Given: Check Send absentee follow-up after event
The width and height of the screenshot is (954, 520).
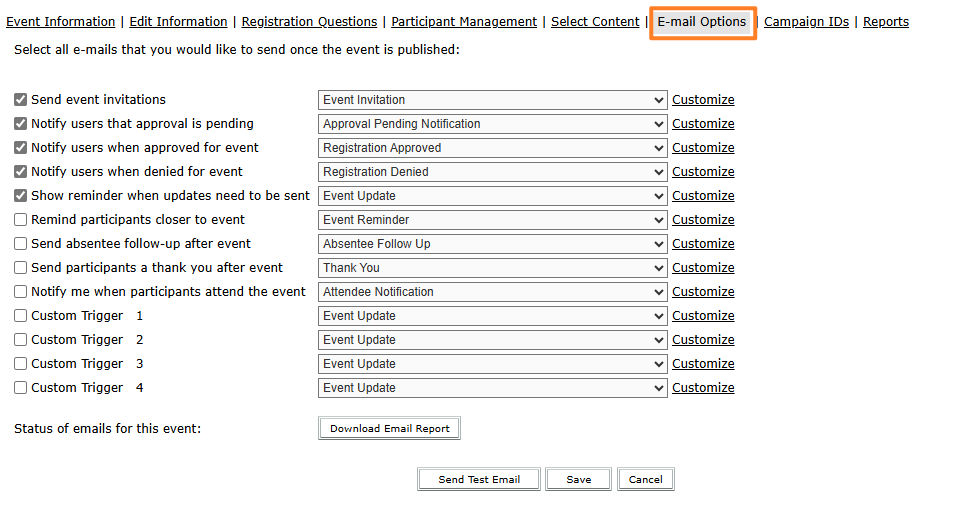Looking at the screenshot, I should (x=21, y=244).
